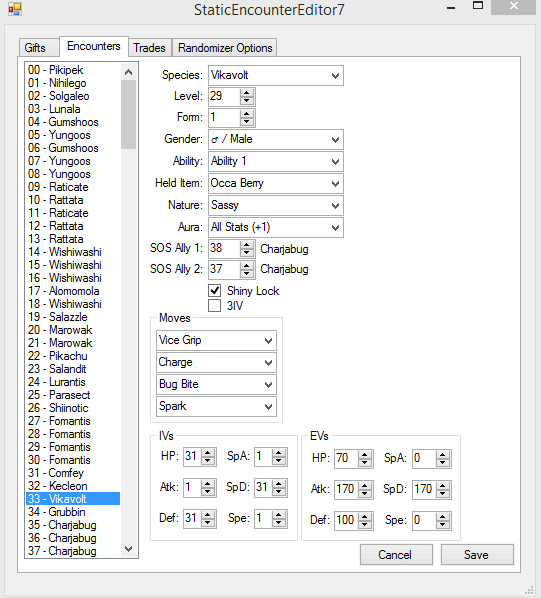This screenshot has height=598, width=541.
Task: Lower Atk IV using down arrow
Action: [208, 492]
